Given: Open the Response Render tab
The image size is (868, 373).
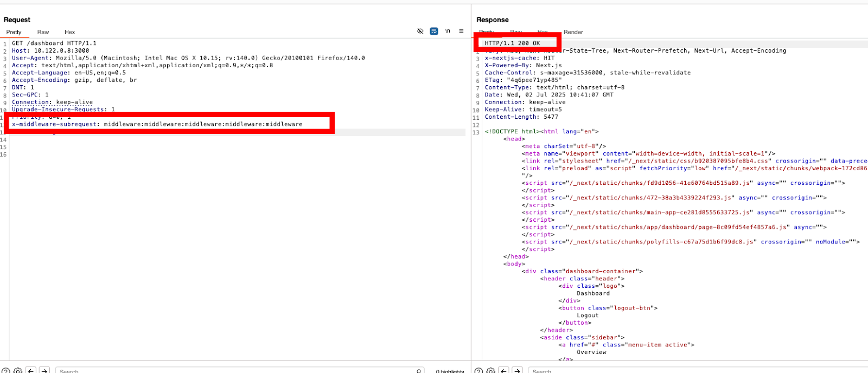Looking at the screenshot, I should (573, 33).
